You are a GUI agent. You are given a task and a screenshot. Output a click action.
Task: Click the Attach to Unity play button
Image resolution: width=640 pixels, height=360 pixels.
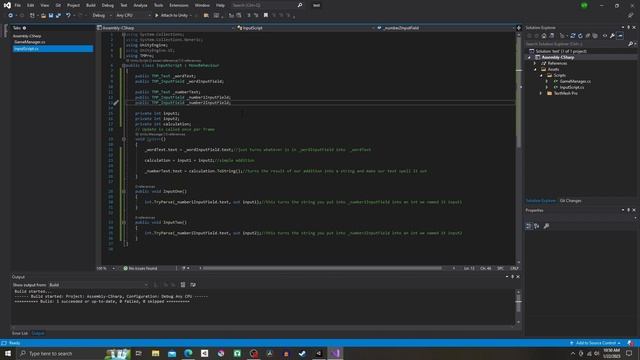click(172, 16)
